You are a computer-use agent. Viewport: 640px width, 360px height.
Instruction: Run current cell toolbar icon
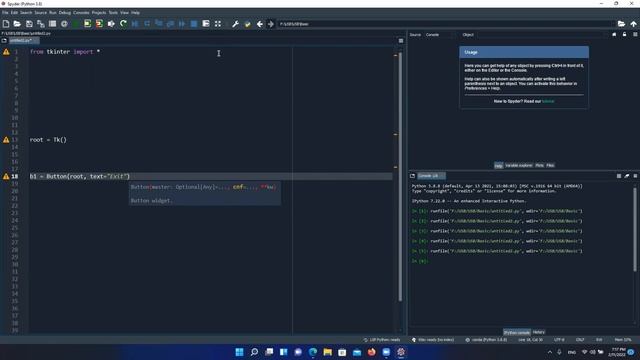pos(87,24)
